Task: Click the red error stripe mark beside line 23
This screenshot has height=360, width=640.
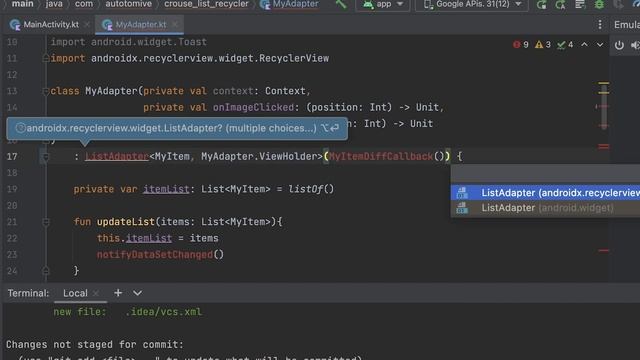Action: tap(604, 251)
